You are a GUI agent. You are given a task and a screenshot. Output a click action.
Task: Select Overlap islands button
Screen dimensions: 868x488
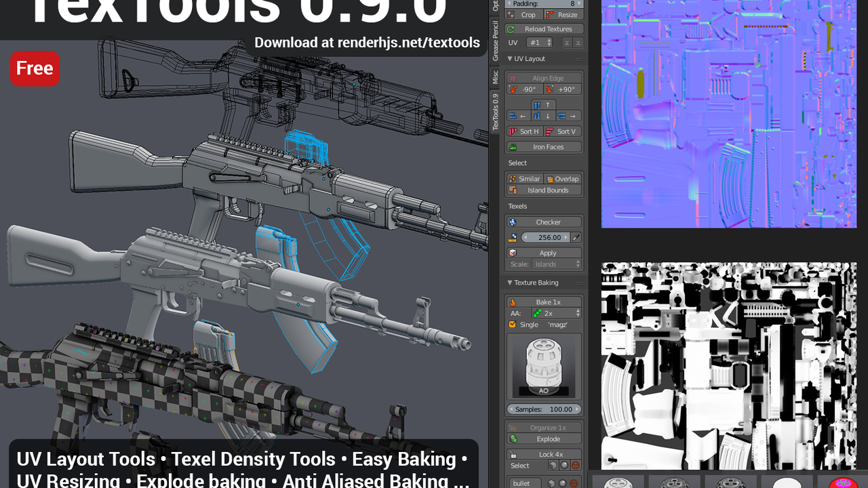(x=563, y=179)
